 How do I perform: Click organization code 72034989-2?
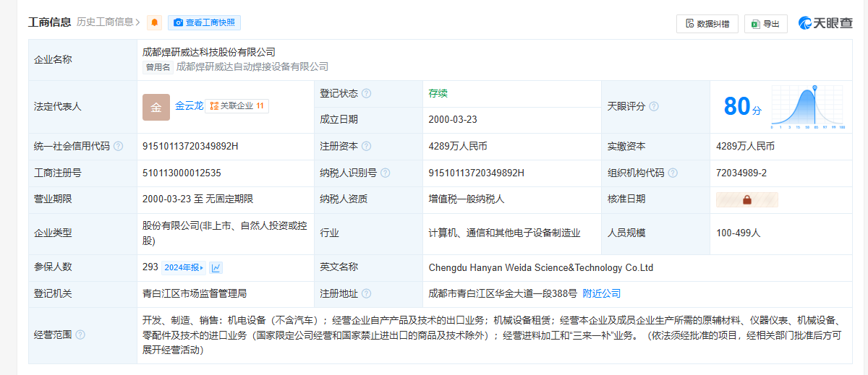pos(741,173)
